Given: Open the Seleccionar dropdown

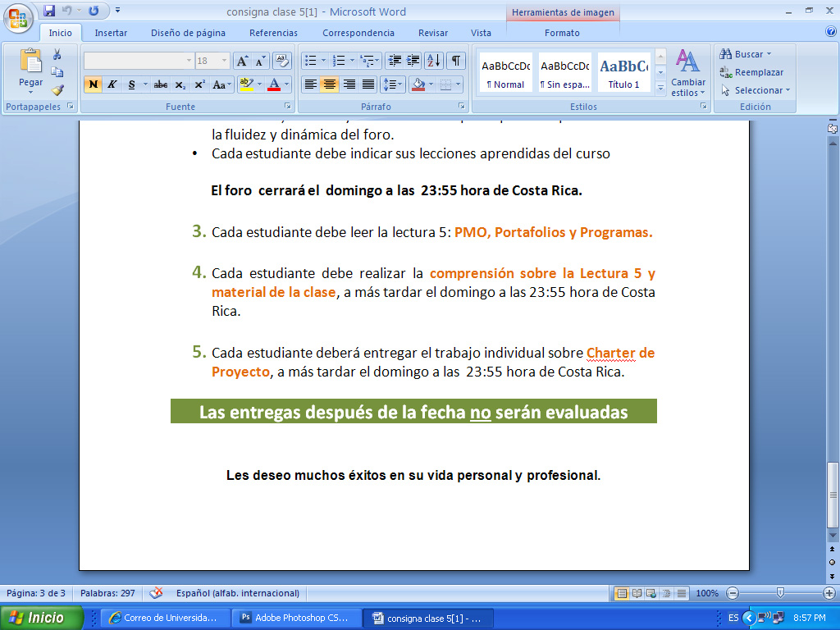Looking at the screenshot, I should pos(756,90).
